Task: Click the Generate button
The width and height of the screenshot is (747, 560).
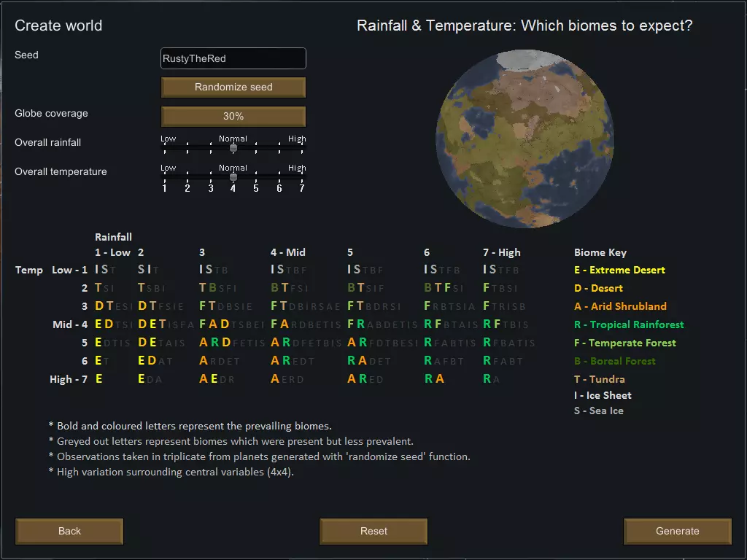Action: pyautogui.click(x=678, y=531)
